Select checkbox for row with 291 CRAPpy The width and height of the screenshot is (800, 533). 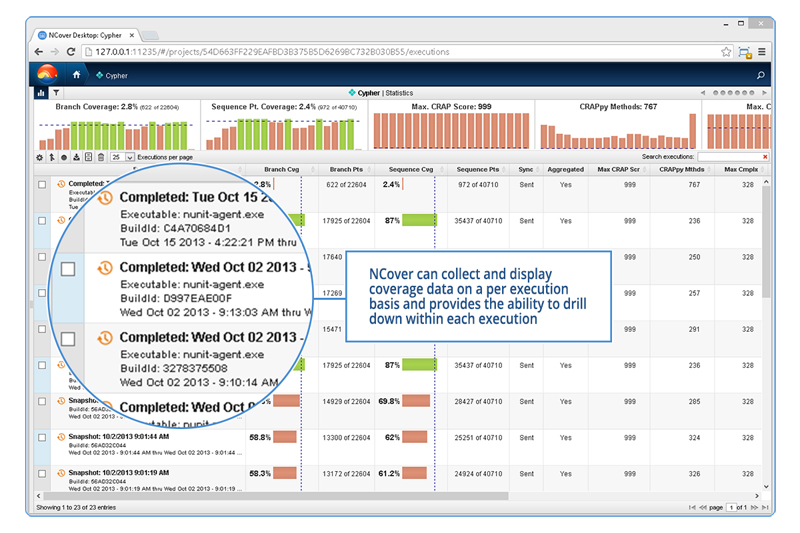click(42, 329)
